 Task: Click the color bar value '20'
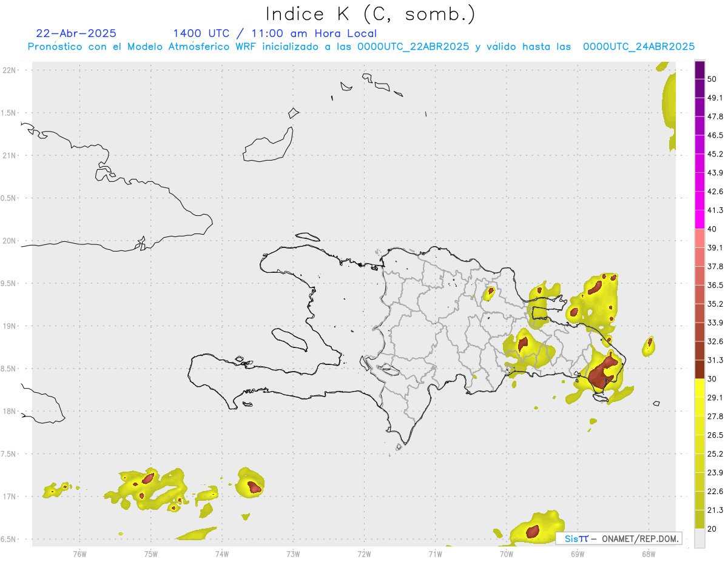pos(712,529)
